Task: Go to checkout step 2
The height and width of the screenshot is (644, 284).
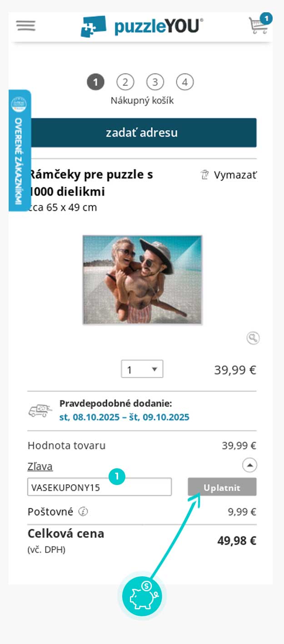Action: (125, 82)
